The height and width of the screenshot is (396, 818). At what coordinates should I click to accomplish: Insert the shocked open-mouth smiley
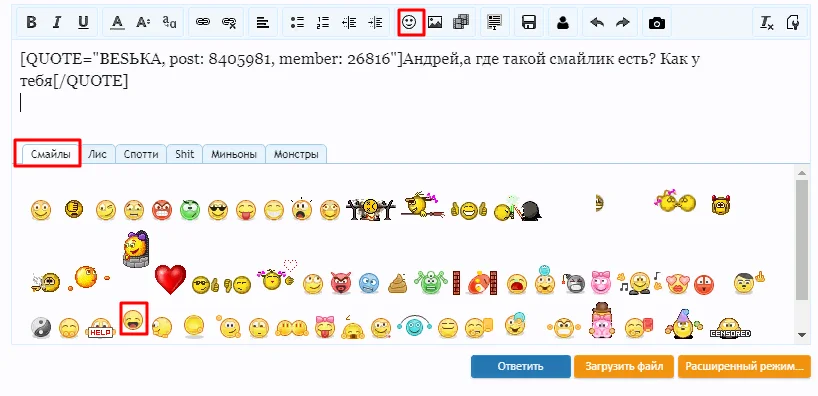coord(302,209)
